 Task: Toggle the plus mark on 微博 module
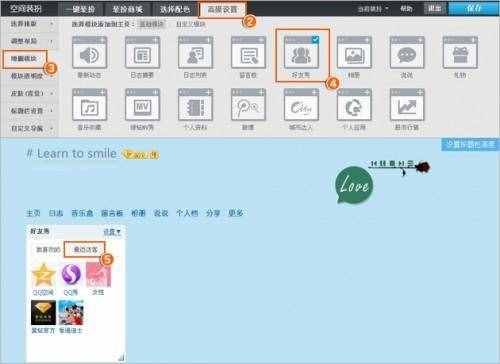pos(262,92)
